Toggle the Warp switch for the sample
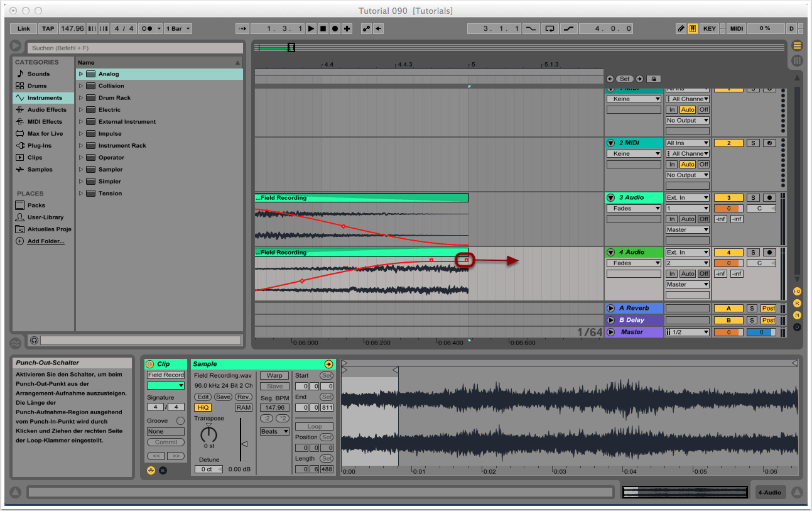The image size is (812, 511). point(274,375)
